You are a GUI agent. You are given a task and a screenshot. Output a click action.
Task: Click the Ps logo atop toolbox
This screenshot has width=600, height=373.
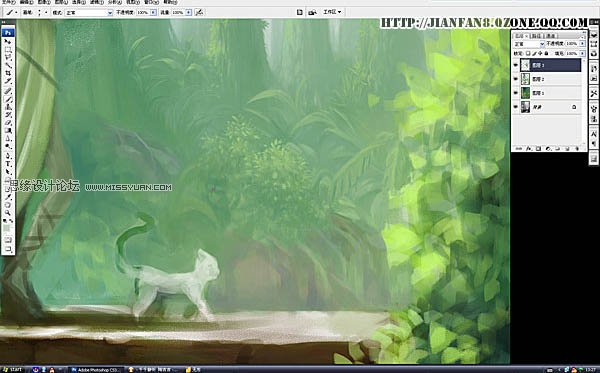point(8,33)
